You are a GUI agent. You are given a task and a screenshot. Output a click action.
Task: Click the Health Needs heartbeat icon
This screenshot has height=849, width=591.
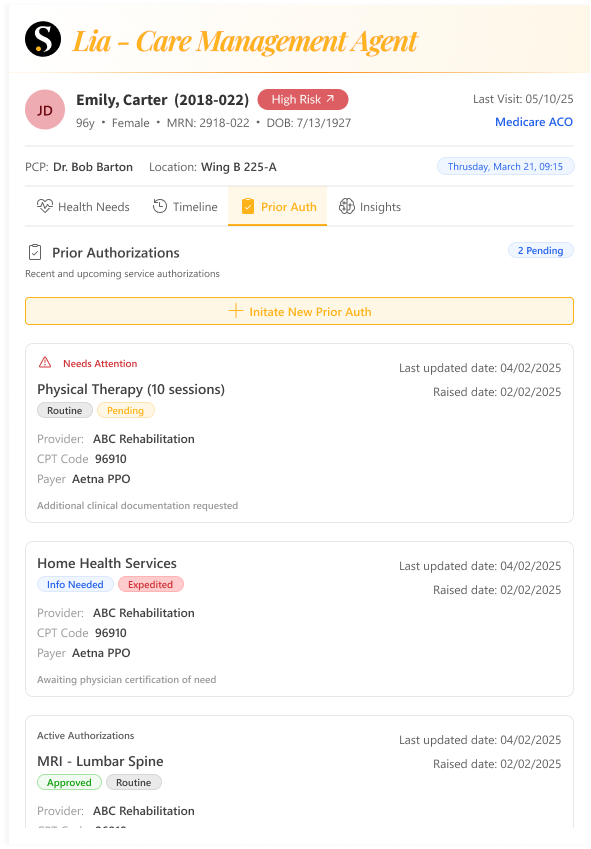[45, 206]
